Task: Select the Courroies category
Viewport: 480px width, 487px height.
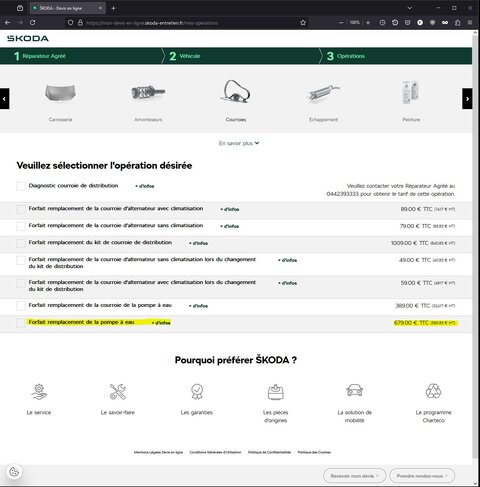Action: coord(236,102)
